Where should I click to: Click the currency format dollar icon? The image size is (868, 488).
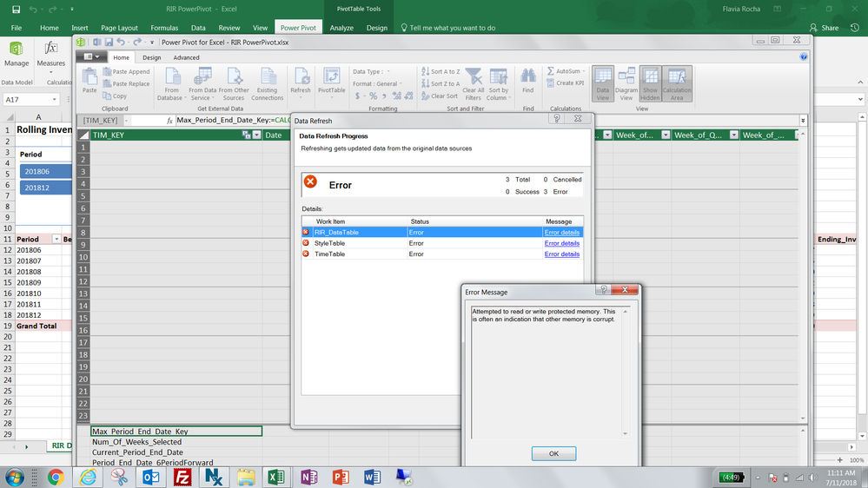[358, 96]
